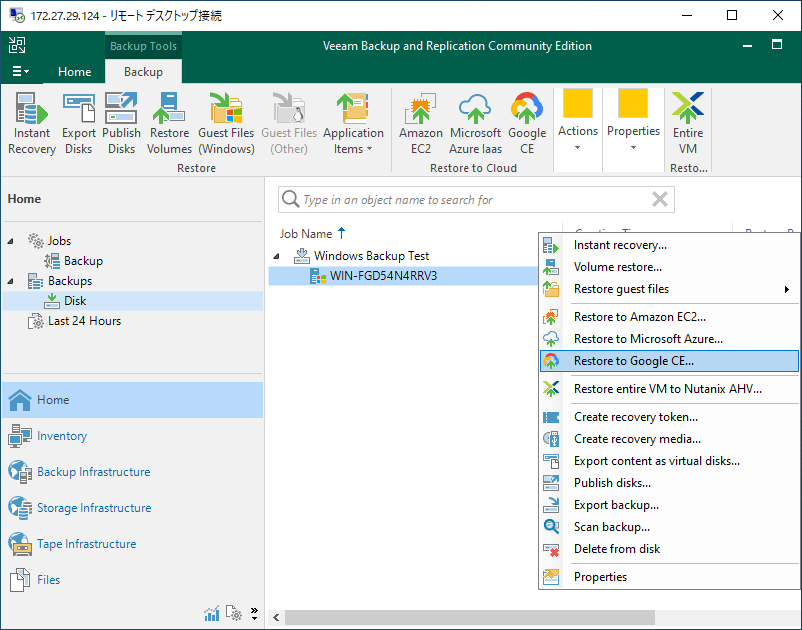Choose Create recovery media... menu entry
Image resolution: width=802 pixels, height=630 pixels.
[669, 439]
